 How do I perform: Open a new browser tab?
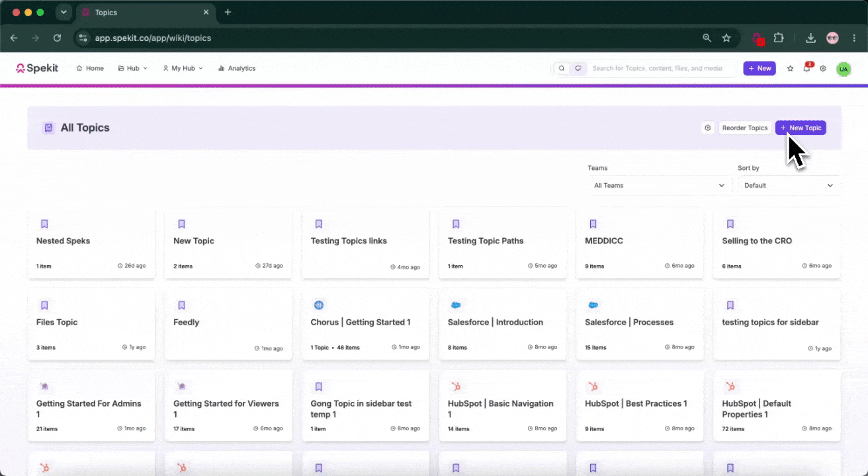tap(228, 13)
